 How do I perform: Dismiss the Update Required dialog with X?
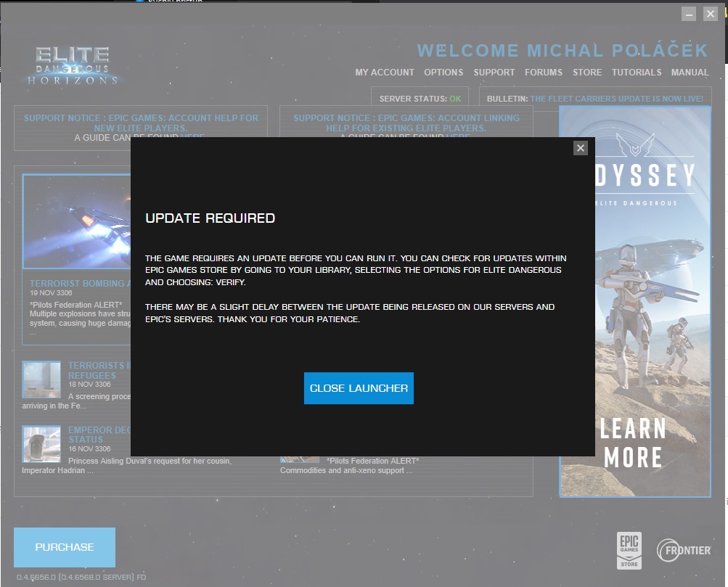(x=581, y=148)
